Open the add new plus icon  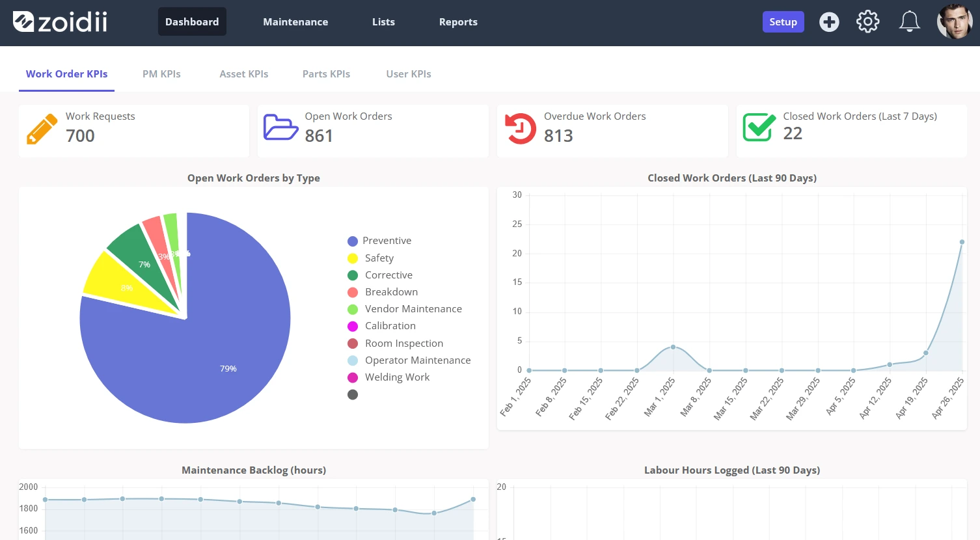tap(829, 22)
